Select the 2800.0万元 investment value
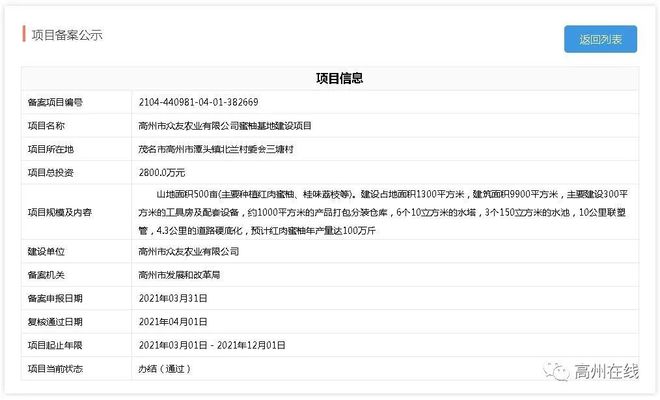660x400 pixels. click(162, 173)
